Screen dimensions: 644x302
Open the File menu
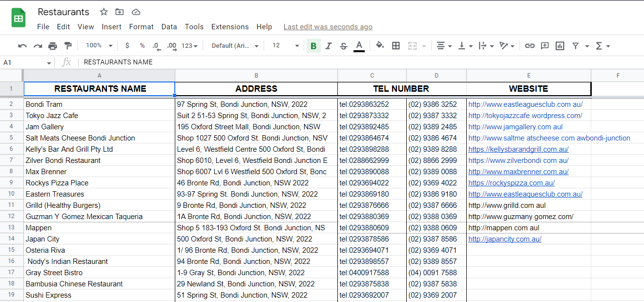[x=43, y=27]
